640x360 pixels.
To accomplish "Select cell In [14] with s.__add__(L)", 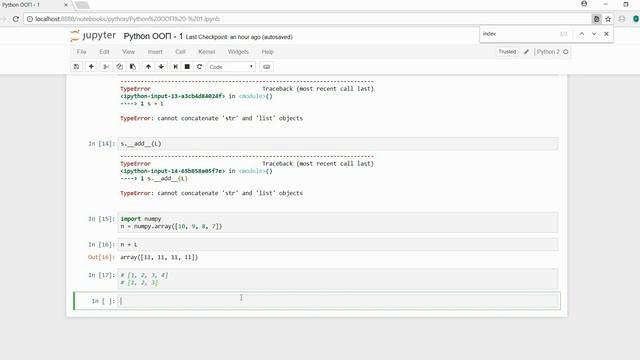I will (338, 144).
